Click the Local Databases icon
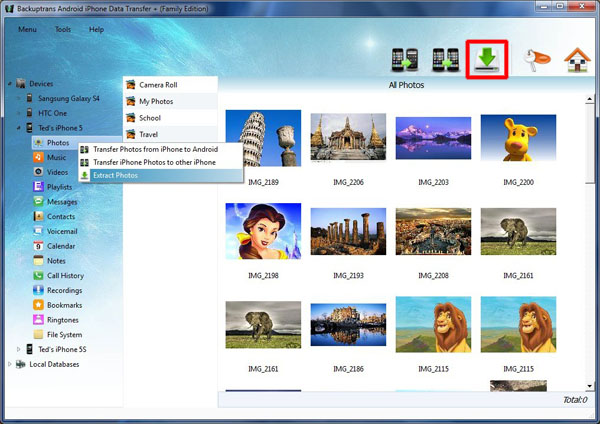The width and height of the screenshot is (600, 424). tap(21, 364)
